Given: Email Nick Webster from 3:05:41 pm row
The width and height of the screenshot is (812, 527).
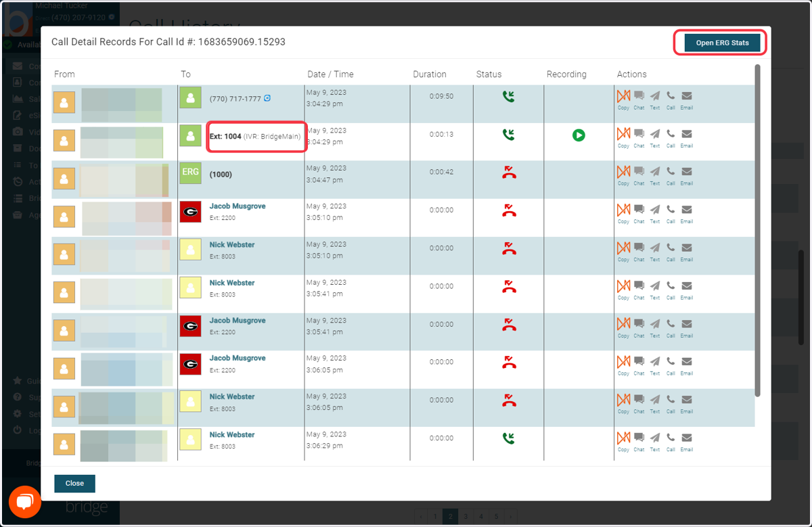Looking at the screenshot, I should coord(687,290).
